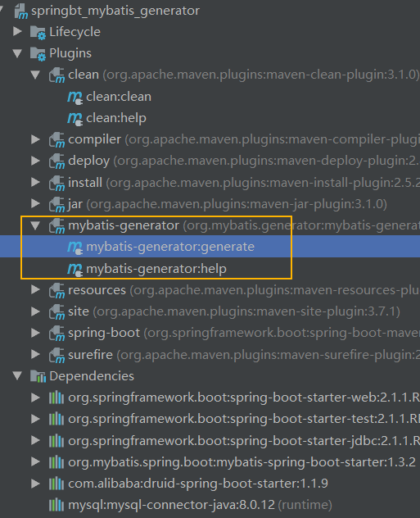Click the mysql-connector-java library icon
This screenshot has height=518, width=420.
(56, 505)
